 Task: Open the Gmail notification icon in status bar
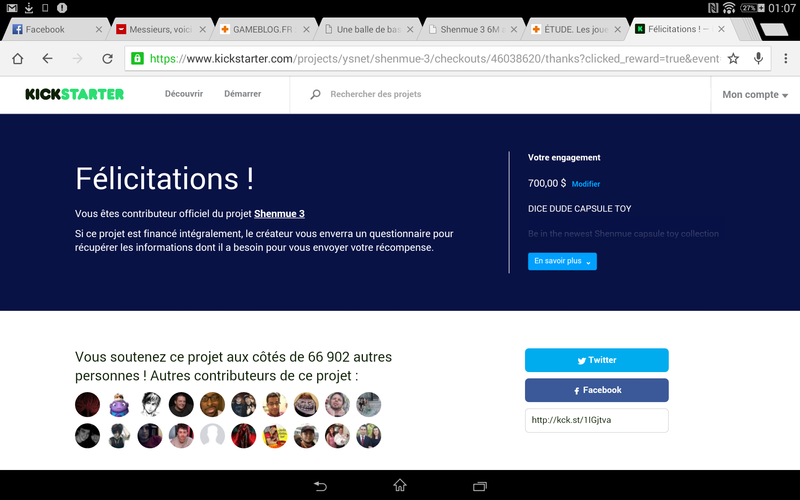pyautogui.click(x=12, y=8)
